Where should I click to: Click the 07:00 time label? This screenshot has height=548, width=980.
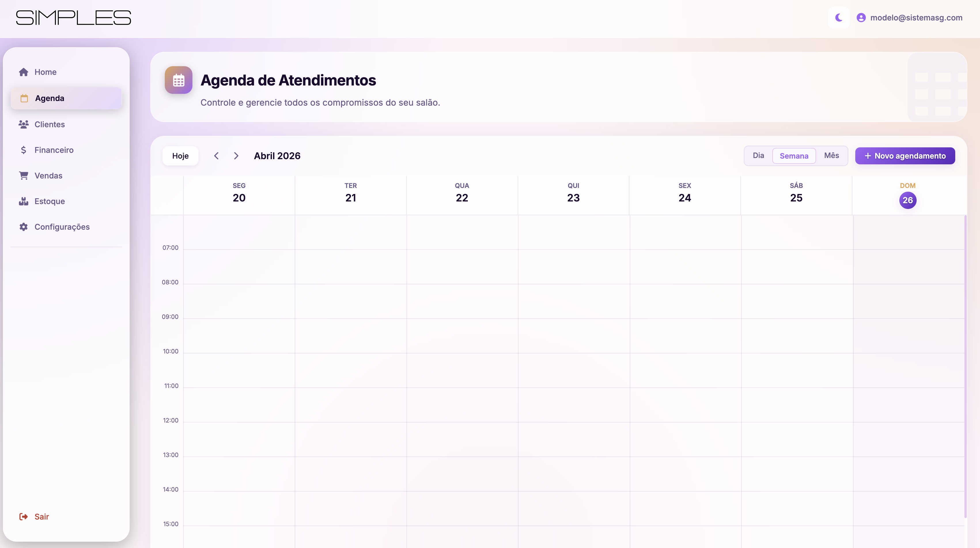pyautogui.click(x=171, y=248)
